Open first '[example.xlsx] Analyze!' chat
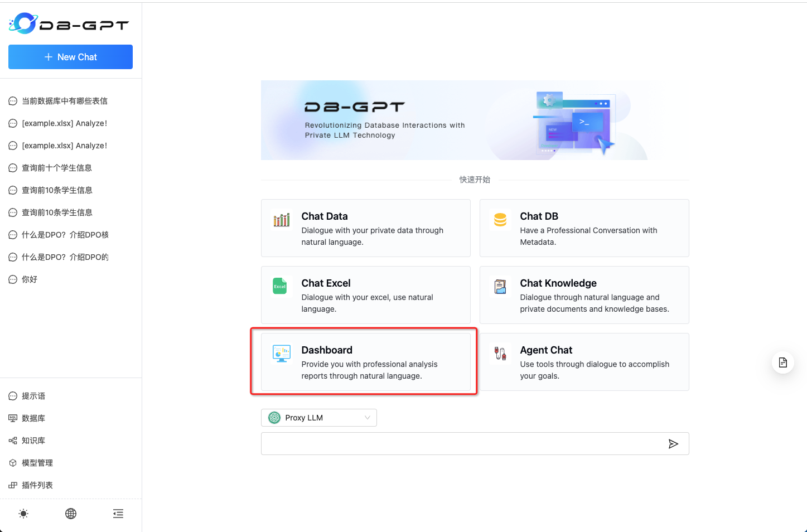This screenshot has width=807, height=532. (64, 123)
